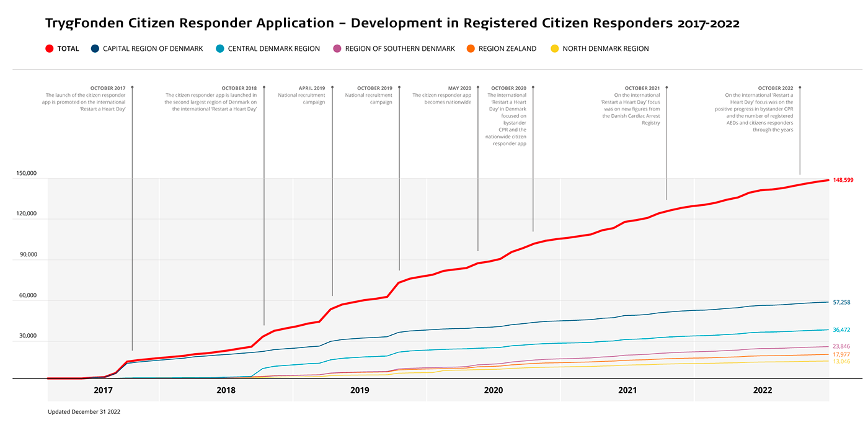Select the 'OCTOBER 2019' annotation heading
The height and width of the screenshot is (430, 868).
pos(374,88)
